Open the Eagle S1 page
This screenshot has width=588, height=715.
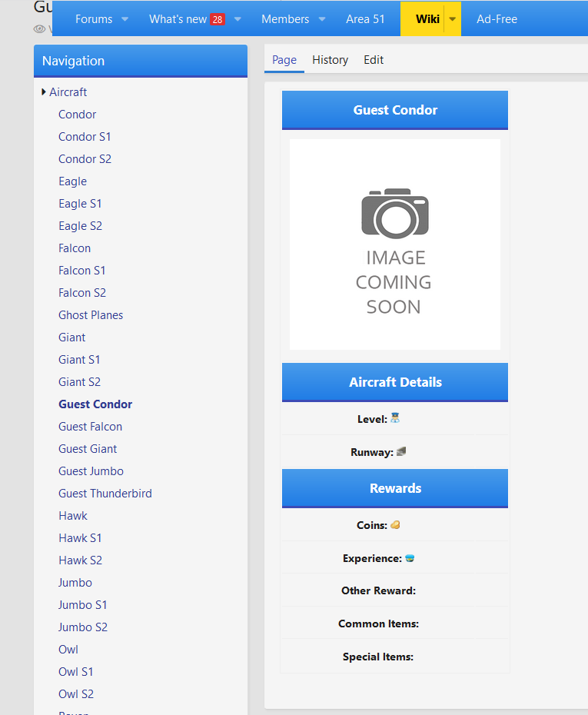(x=80, y=204)
